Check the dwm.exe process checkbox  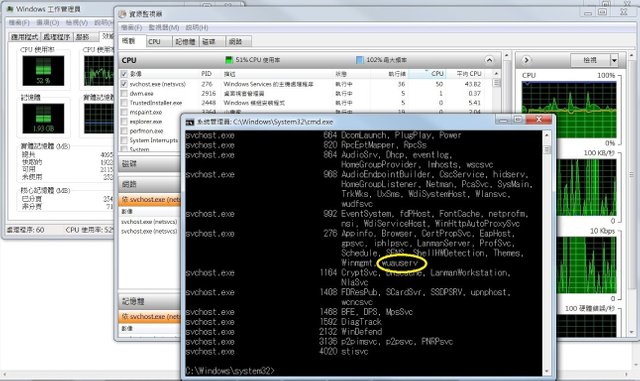click(124, 94)
